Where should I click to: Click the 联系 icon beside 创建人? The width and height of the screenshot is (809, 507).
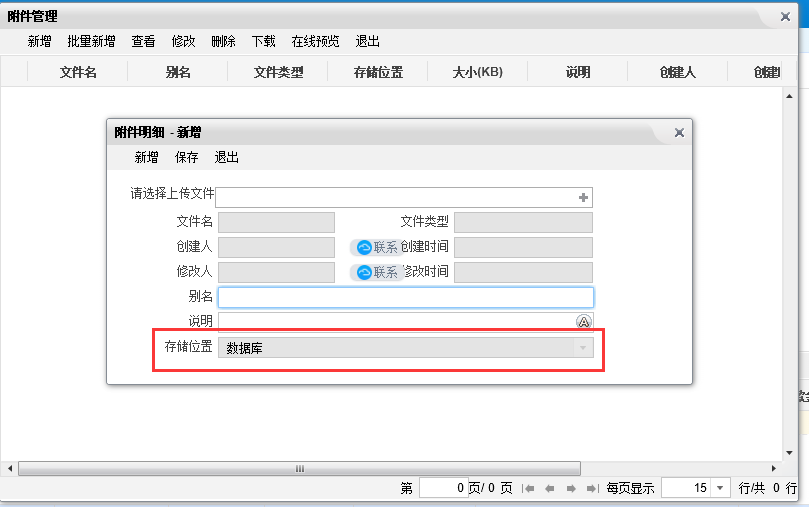click(377, 248)
